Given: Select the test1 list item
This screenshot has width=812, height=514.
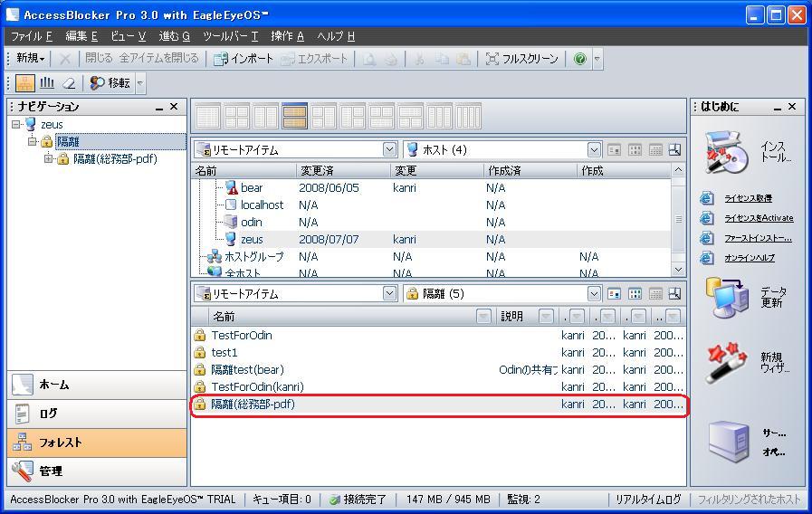Looking at the screenshot, I should (x=439, y=353).
